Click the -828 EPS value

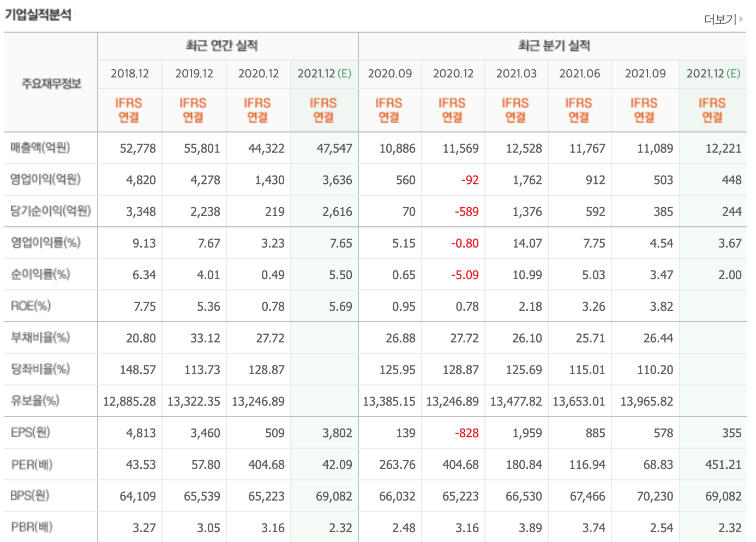click(467, 433)
